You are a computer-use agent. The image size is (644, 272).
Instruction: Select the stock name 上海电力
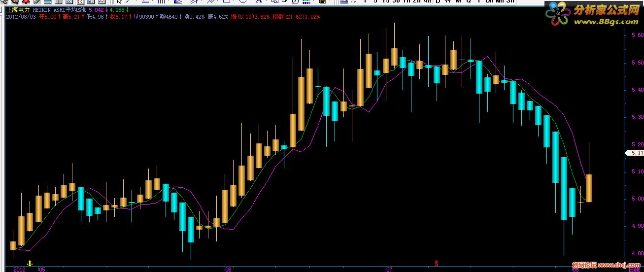[x=18, y=9]
